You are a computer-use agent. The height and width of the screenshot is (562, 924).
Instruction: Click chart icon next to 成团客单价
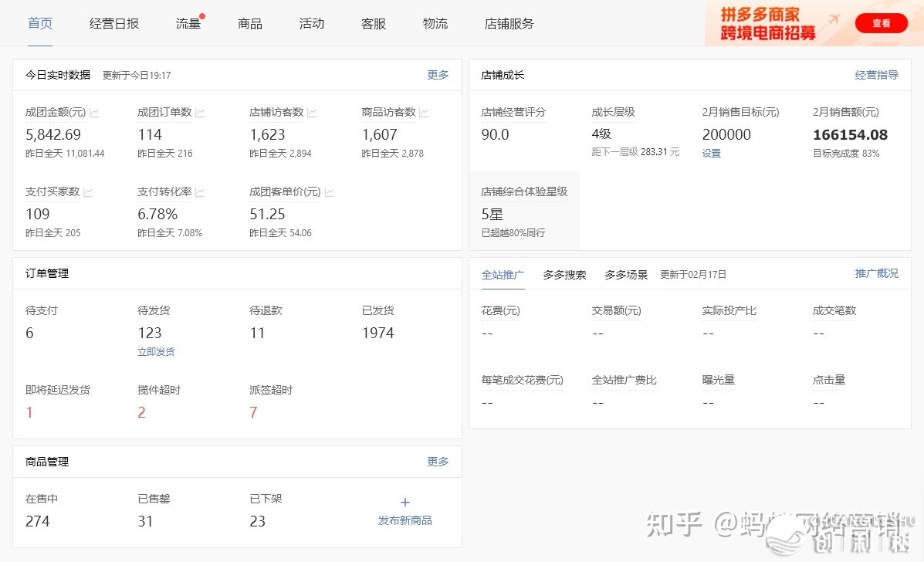[330, 192]
